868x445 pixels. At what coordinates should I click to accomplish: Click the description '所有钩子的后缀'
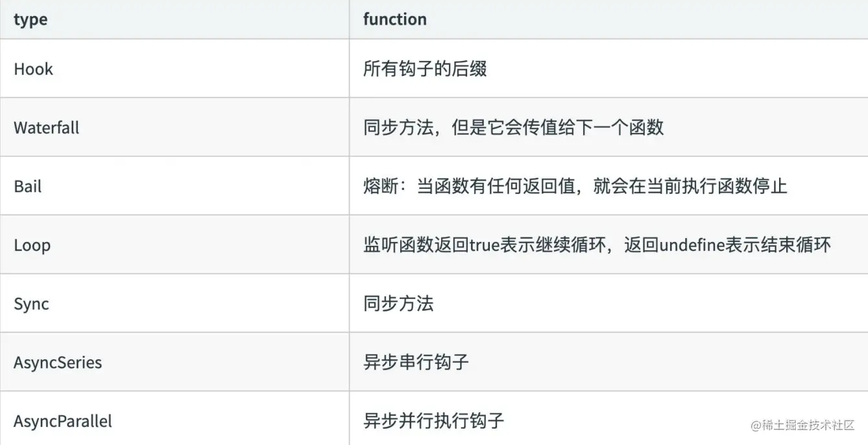[x=425, y=69]
